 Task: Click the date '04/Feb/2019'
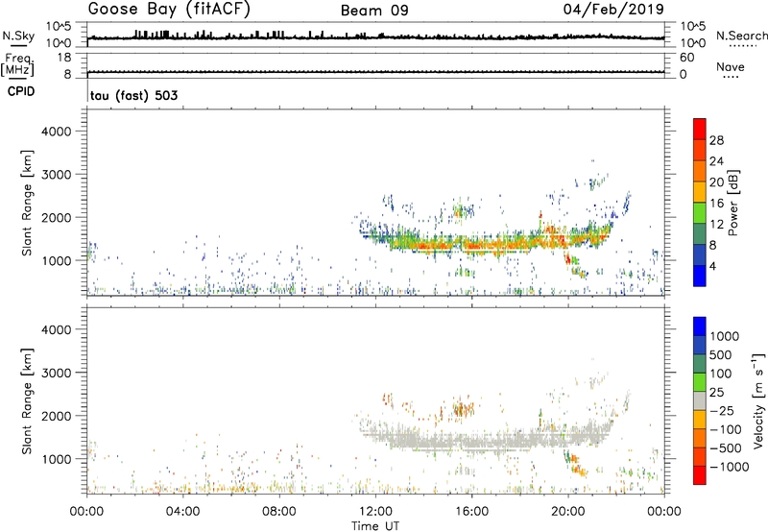pyautogui.click(x=613, y=10)
